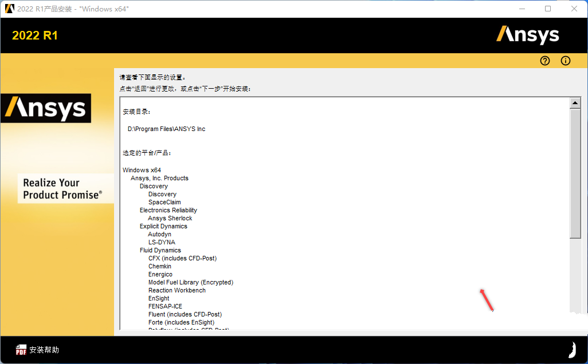Click the Explicit Dynamics row
This screenshot has width=588, height=364.
pyautogui.click(x=163, y=226)
